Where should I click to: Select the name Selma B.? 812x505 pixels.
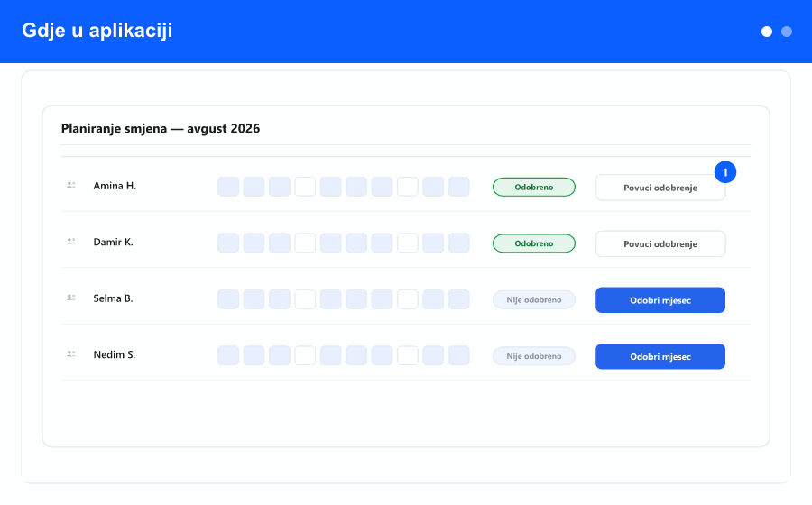113,298
